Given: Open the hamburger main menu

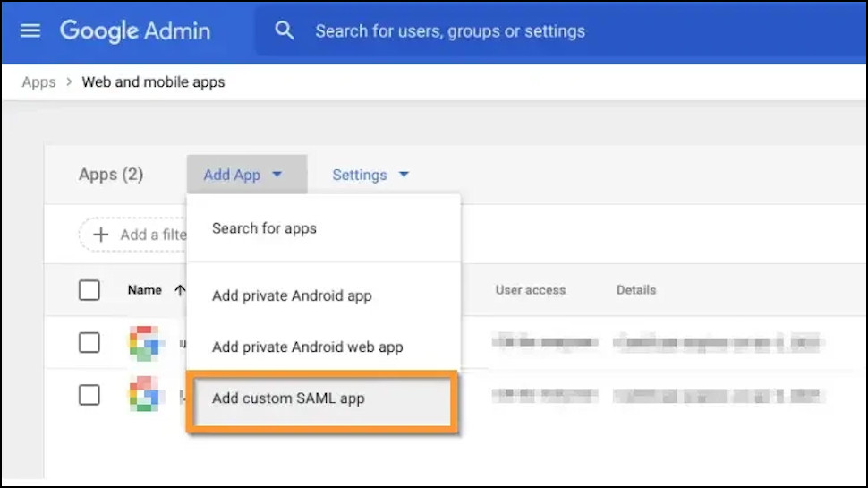Looking at the screenshot, I should pyautogui.click(x=30, y=31).
